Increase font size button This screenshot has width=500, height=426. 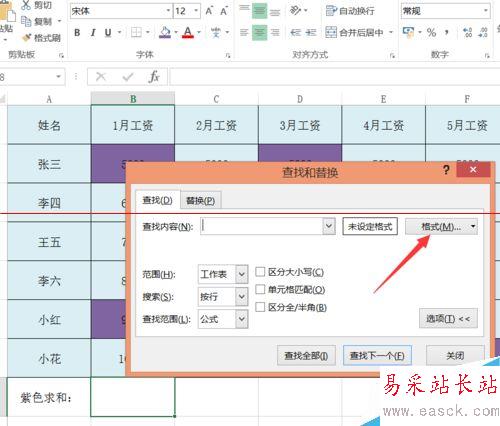[209, 11]
